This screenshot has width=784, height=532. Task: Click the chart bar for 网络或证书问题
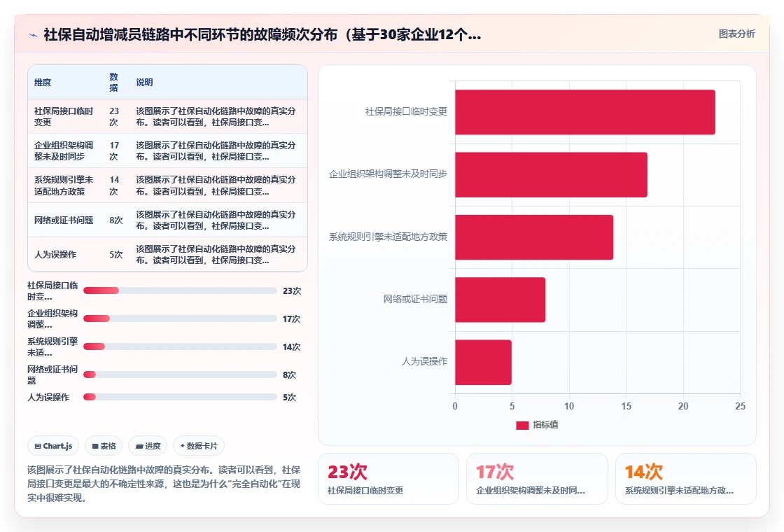coord(500,300)
